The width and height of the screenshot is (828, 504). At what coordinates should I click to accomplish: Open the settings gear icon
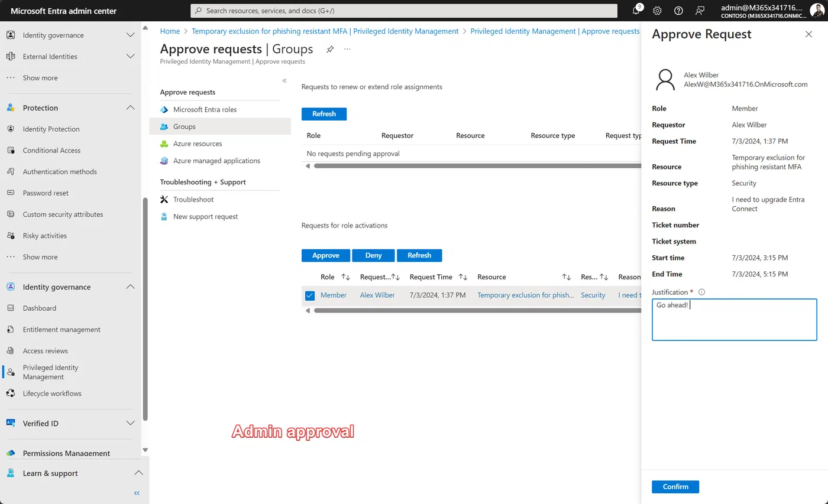pos(657,11)
